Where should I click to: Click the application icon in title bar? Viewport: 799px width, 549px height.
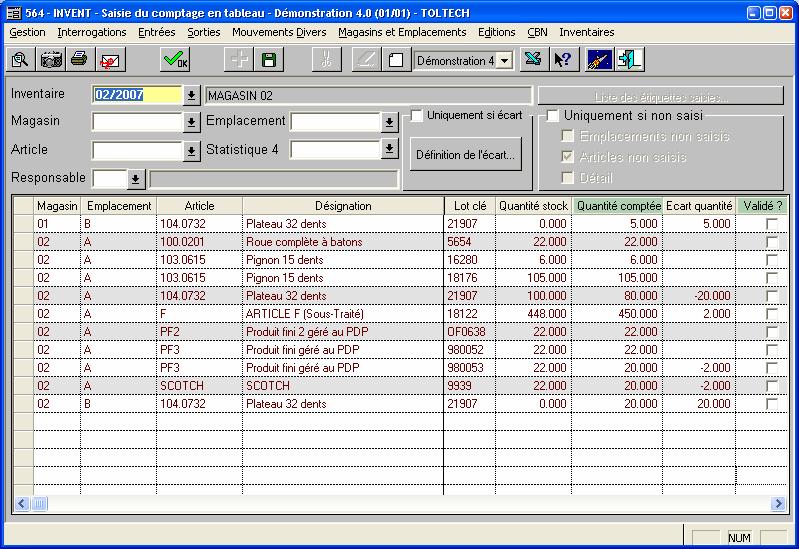point(14,13)
